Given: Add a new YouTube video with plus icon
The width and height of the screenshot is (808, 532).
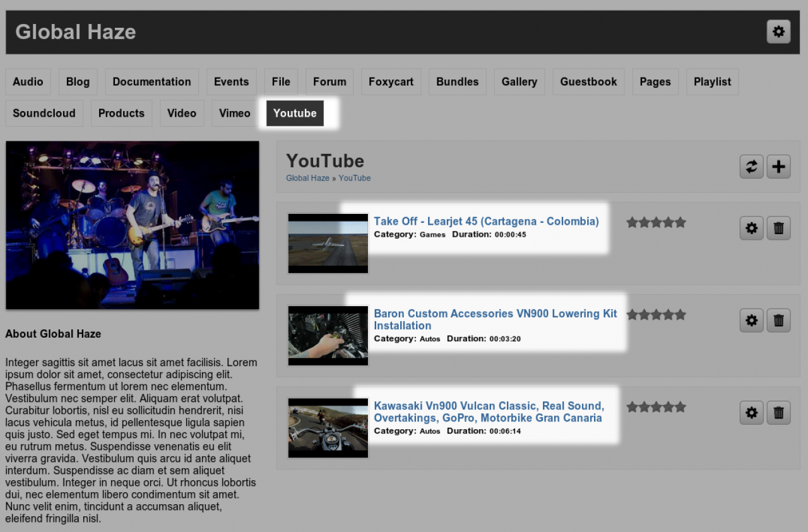Looking at the screenshot, I should [778, 167].
